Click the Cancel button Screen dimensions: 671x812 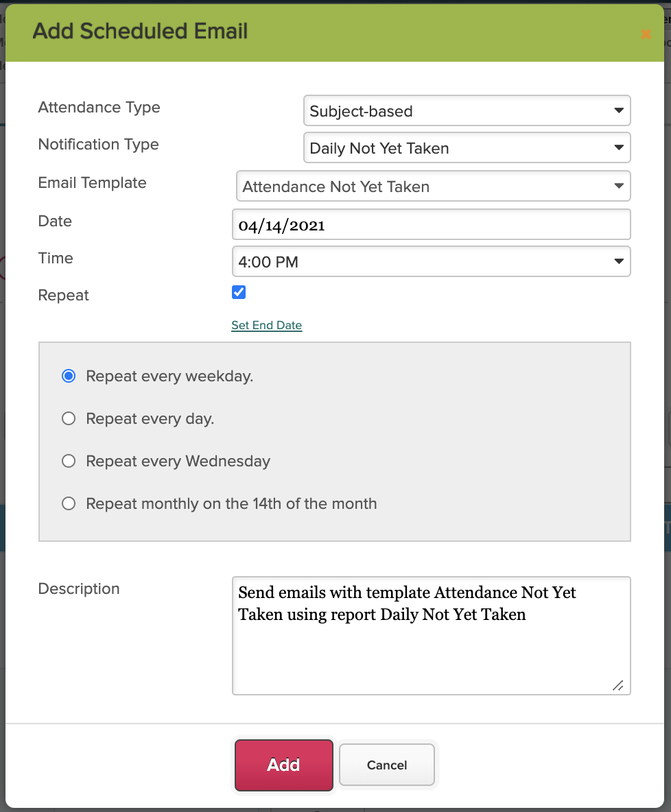pos(386,765)
